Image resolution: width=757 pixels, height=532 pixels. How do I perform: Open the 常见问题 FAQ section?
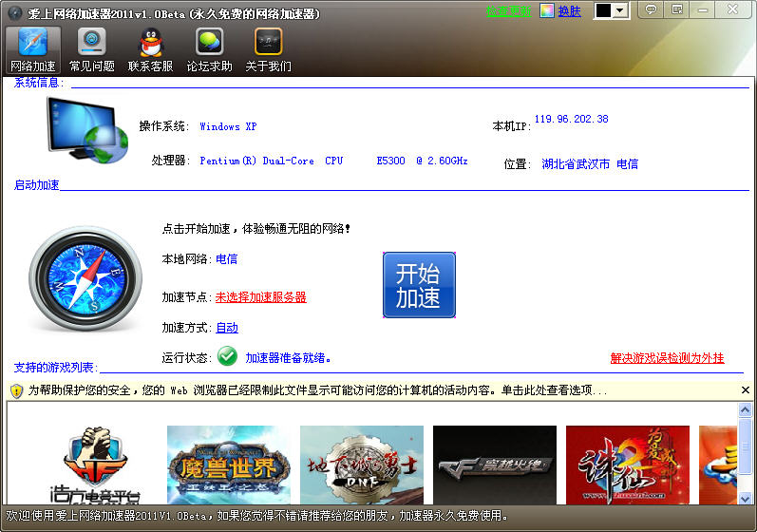tap(92, 49)
